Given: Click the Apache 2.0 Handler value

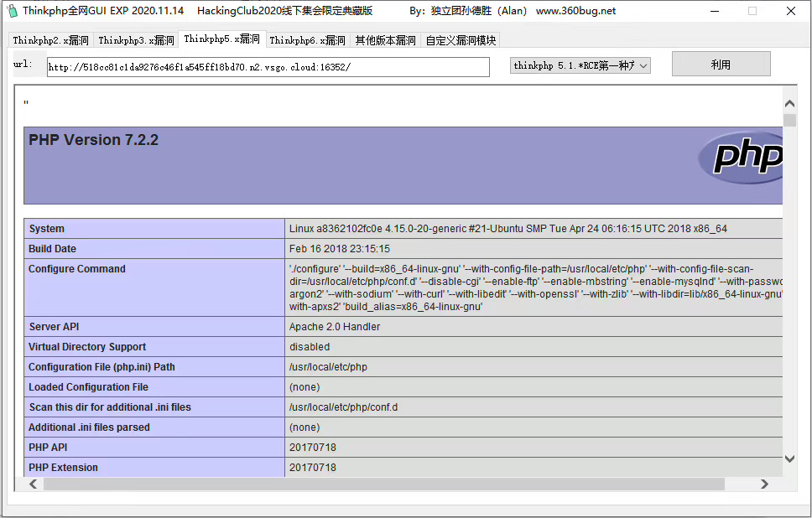Looking at the screenshot, I should click(335, 327).
